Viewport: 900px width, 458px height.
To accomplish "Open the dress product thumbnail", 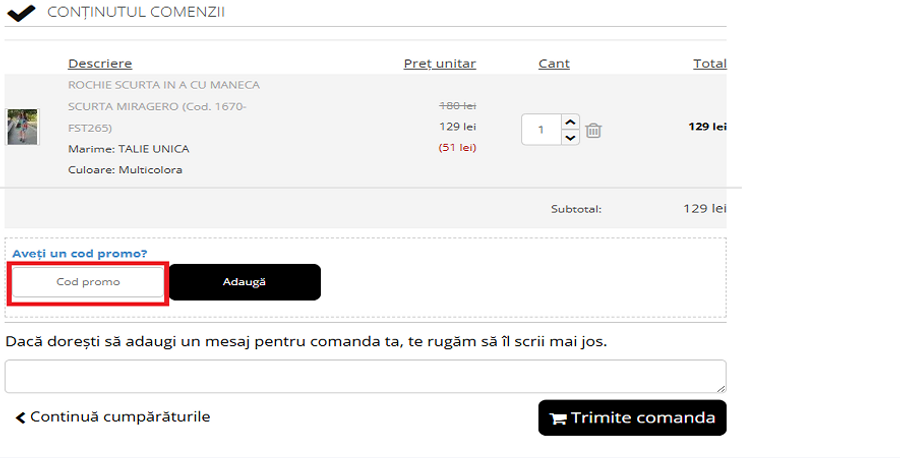I will [x=22, y=127].
